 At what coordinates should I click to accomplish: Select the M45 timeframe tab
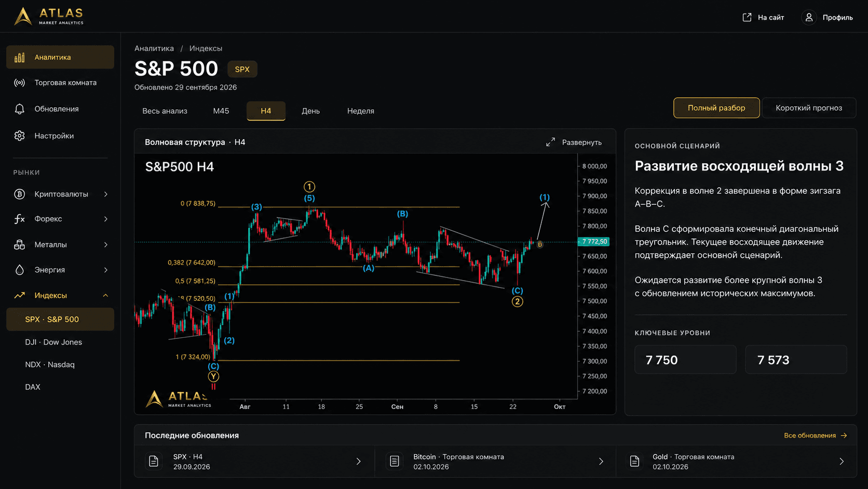(221, 111)
